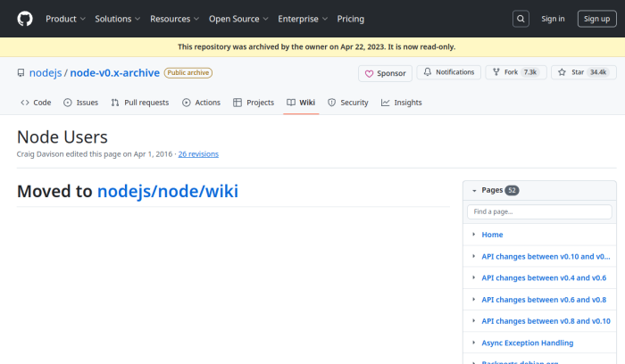Click the Sponsor button
Screen dimensions: 625x364
(385, 74)
